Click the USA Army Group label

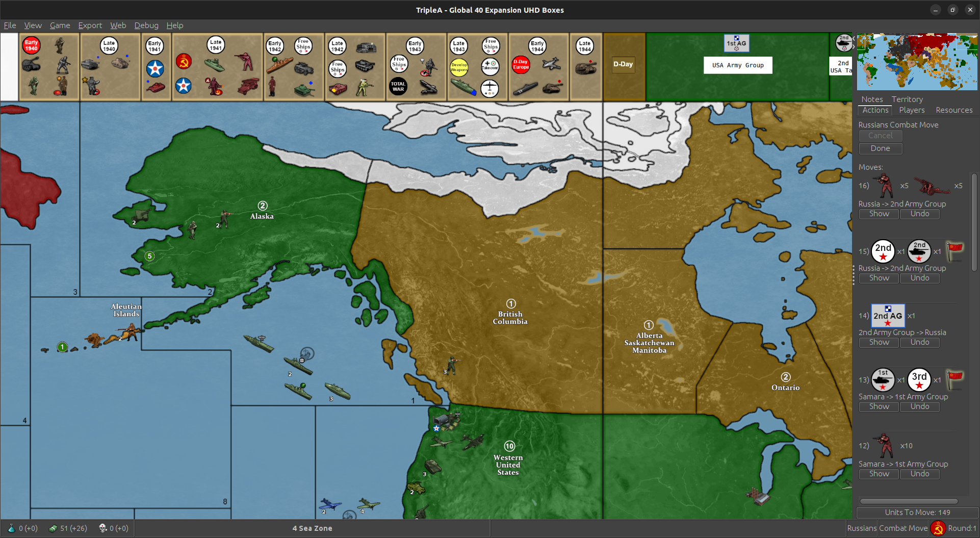pos(738,65)
